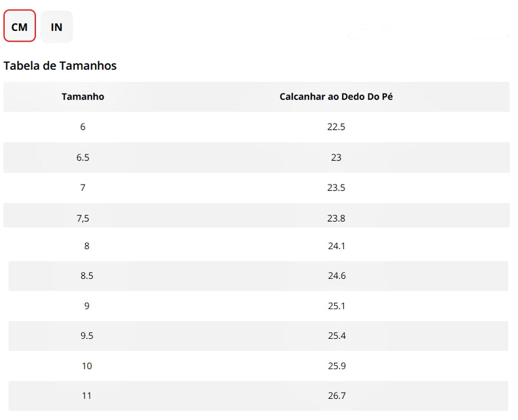Select size 9 in the table
This screenshot has height=420, width=518.
tap(87, 306)
